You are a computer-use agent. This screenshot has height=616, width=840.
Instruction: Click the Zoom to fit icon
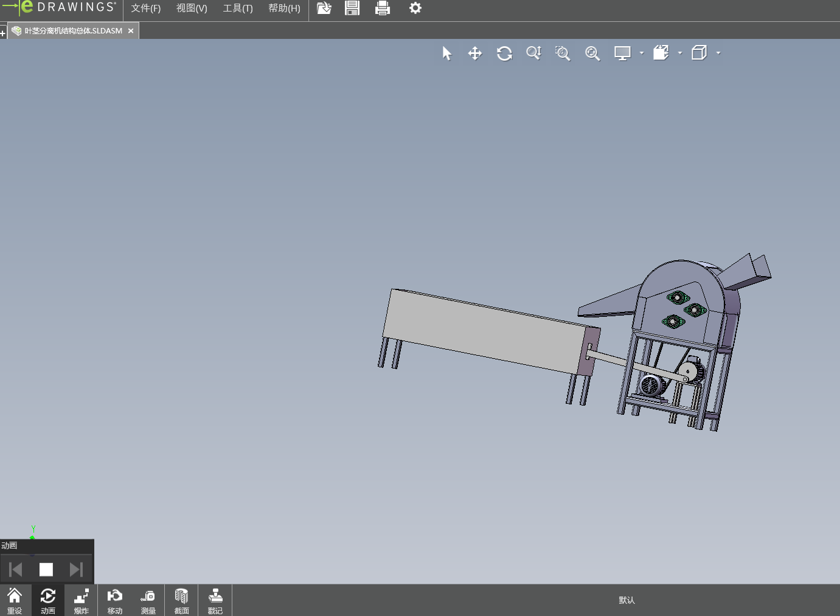[592, 54]
